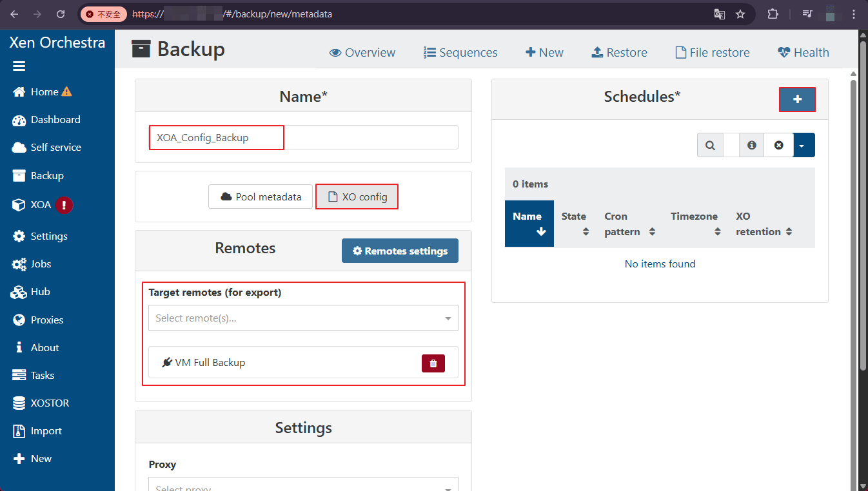Viewport: 868px width, 491px height.
Task: Click the schedules search magnifier icon
Action: pos(710,145)
